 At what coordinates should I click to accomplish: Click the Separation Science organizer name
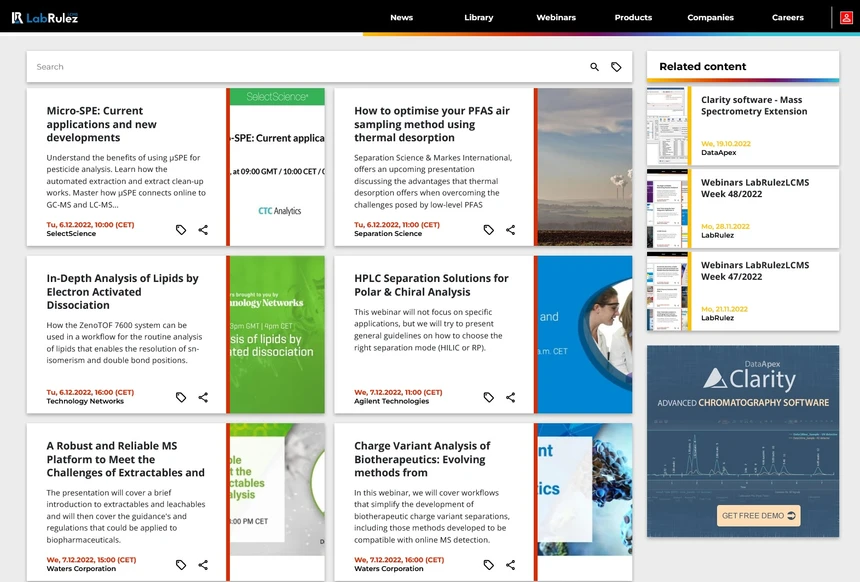point(388,234)
